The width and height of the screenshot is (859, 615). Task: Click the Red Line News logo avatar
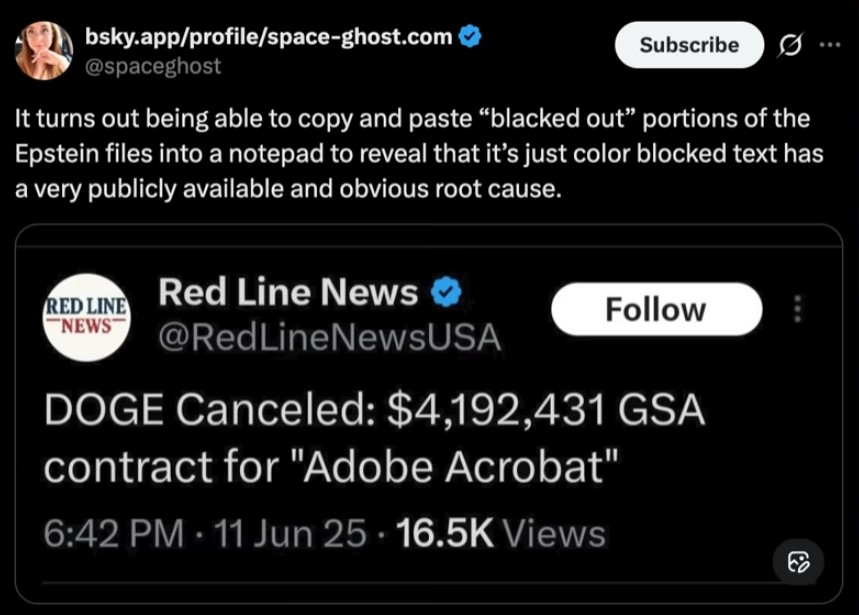tap(86, 315)
